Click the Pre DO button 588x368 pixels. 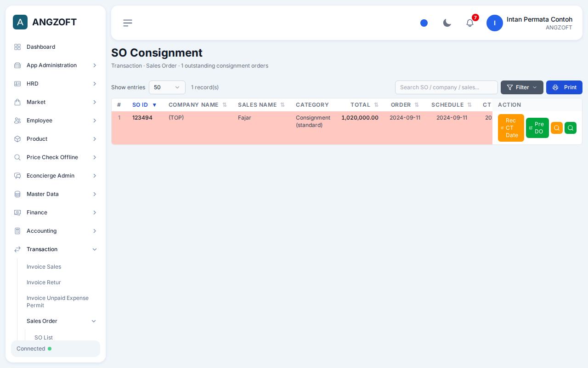(x=537, y=128)
